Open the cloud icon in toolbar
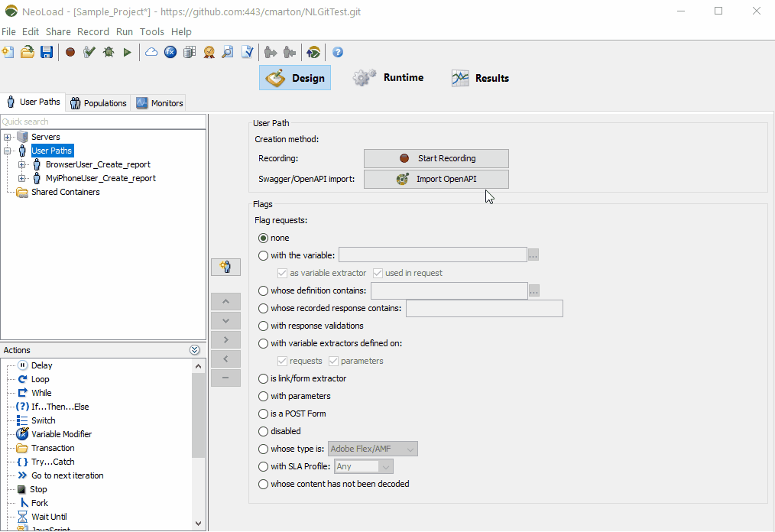775x532 pixels. [x=151, y=52]
